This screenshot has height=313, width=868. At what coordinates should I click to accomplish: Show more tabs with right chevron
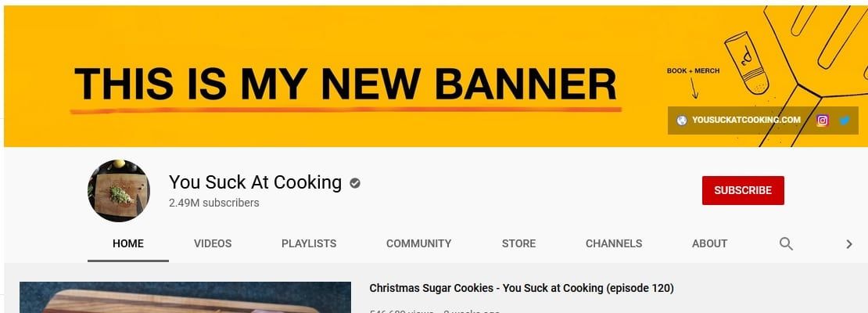tap(849, 244)
